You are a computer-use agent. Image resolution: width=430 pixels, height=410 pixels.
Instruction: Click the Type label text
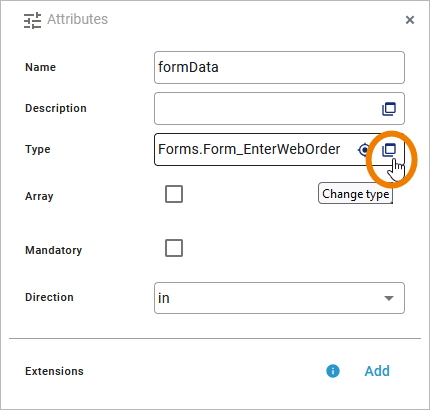point(38,149)
